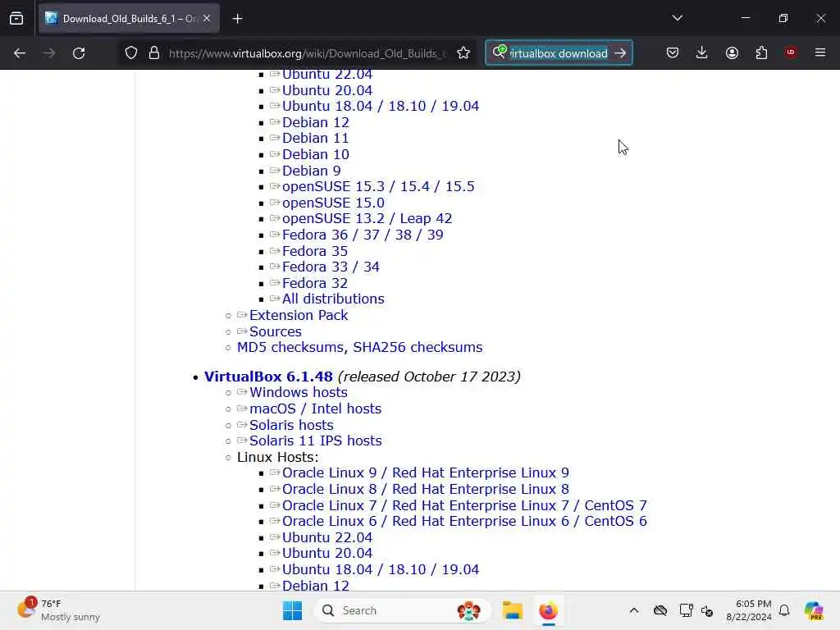Screen dimensions: 840x630
Task: Open Oracle Linux 6 / CentOS 6 link
Action: 464,521
